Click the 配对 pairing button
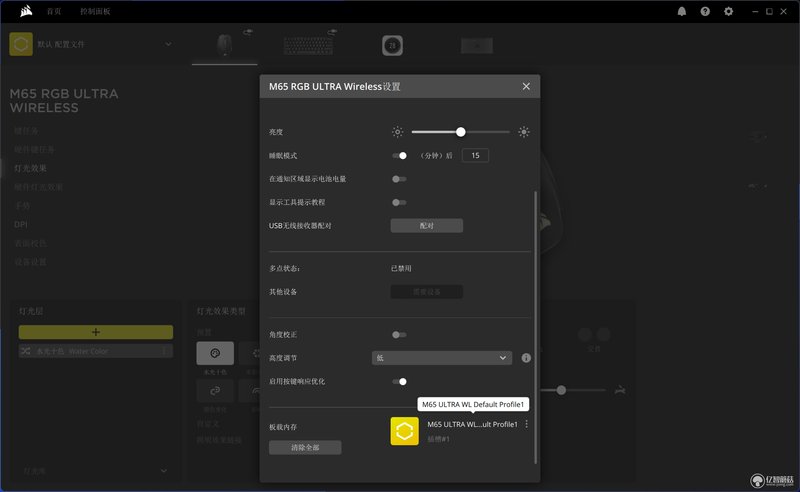Viewport: 800px width, 492px height. coord(427,226)
